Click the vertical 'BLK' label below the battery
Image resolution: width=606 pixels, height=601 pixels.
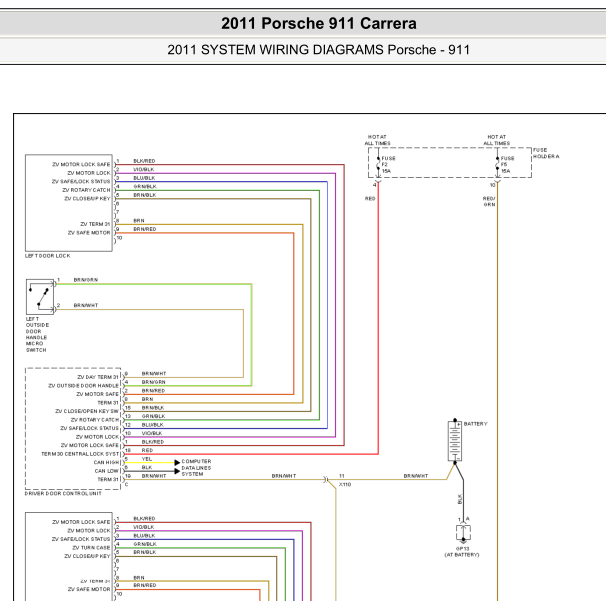[460, 499]
